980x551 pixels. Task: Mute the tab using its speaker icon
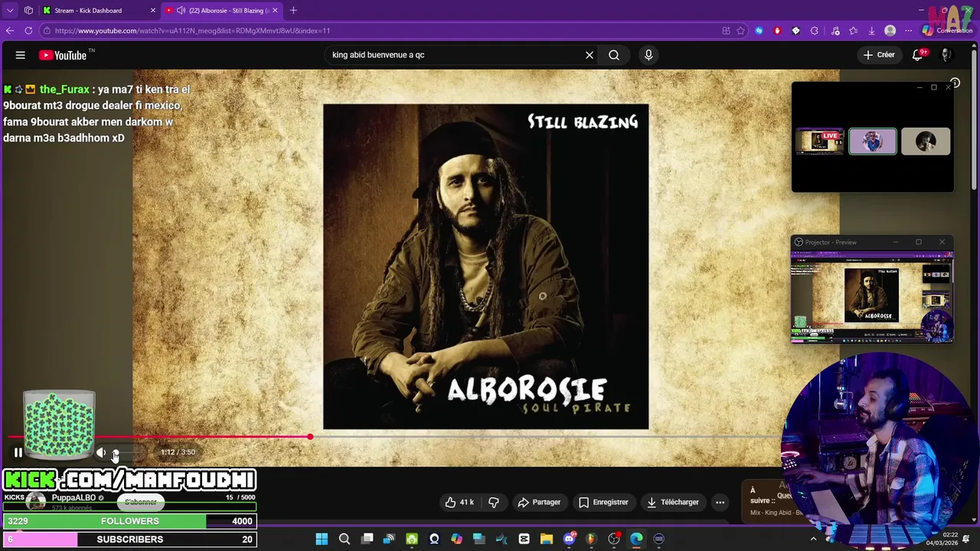click(181, 11)
